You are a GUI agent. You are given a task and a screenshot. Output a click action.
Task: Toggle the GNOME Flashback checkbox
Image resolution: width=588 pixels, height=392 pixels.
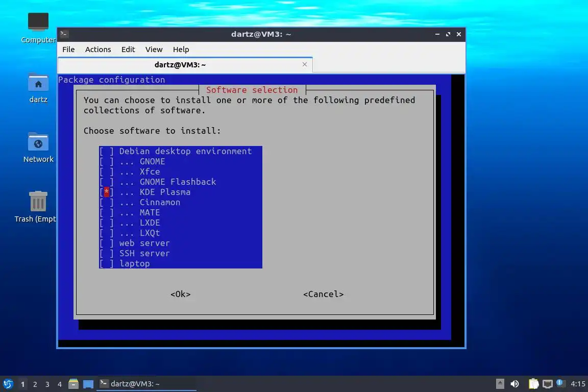107,182
